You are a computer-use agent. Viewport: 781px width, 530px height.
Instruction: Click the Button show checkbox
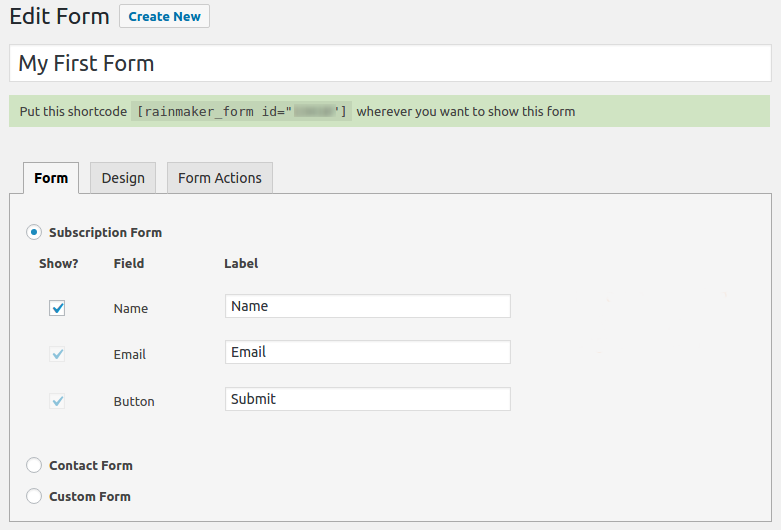click(x=57, y=401)
